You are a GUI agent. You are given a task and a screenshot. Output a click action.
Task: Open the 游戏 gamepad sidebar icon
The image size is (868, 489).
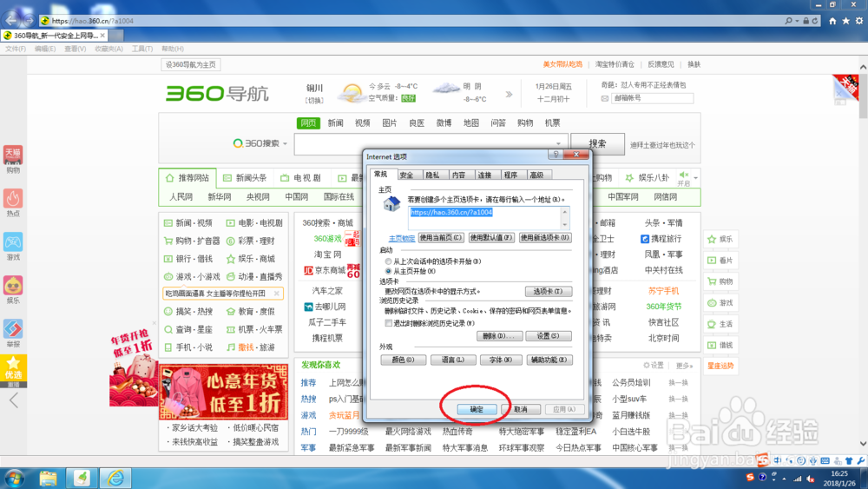13,247
